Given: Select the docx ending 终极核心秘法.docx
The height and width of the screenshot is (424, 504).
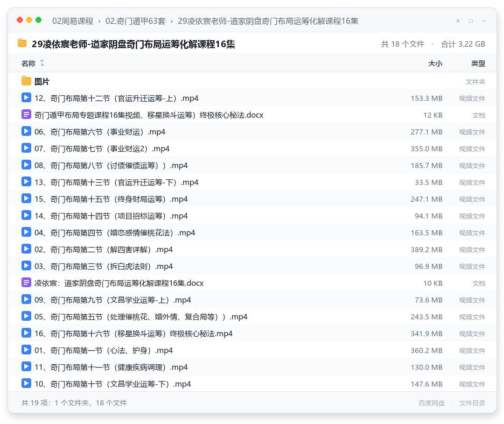Looking at the screenshot, I should [149, 115].
